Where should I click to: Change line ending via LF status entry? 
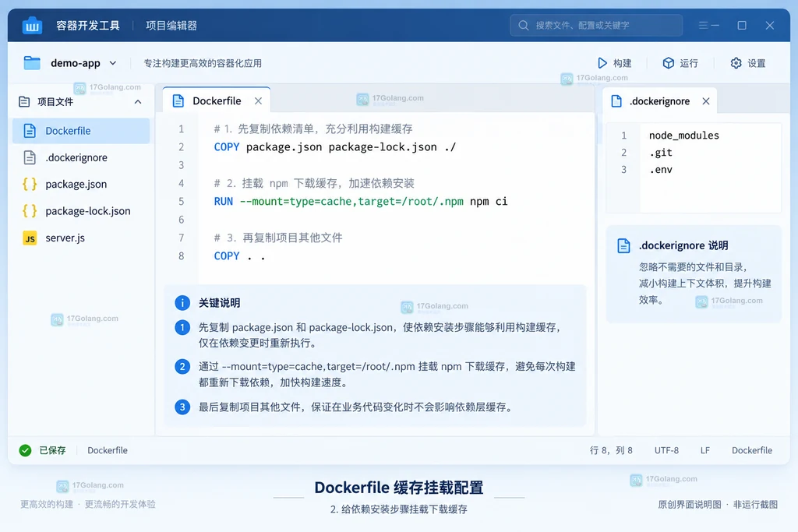704,450
